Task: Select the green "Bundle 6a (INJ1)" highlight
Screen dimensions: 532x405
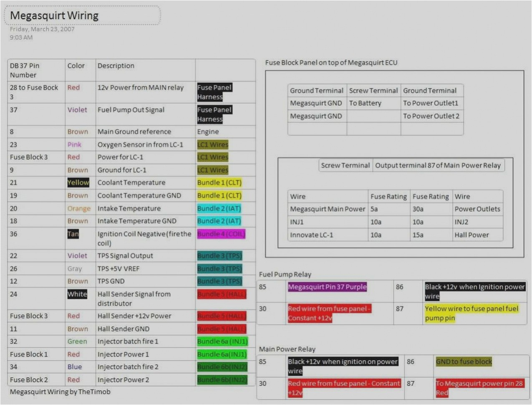Action: coord(222,342)
